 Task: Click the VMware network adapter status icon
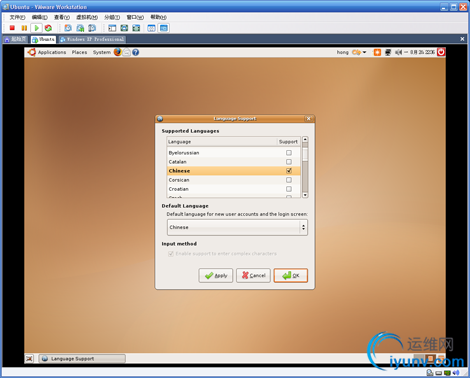click(x=447, y=373)
